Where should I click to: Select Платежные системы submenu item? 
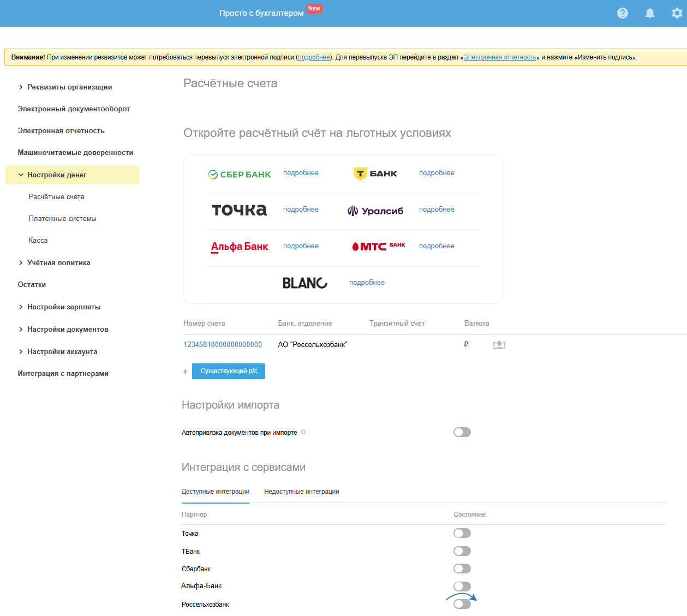[62, 219]
